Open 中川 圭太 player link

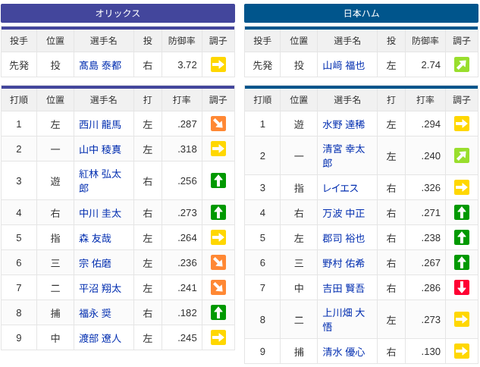coord(100,213)
